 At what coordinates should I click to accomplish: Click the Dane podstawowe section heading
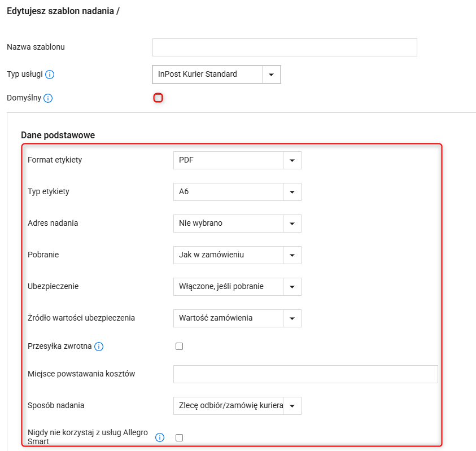pyautogui.click(x=58, y=135)
